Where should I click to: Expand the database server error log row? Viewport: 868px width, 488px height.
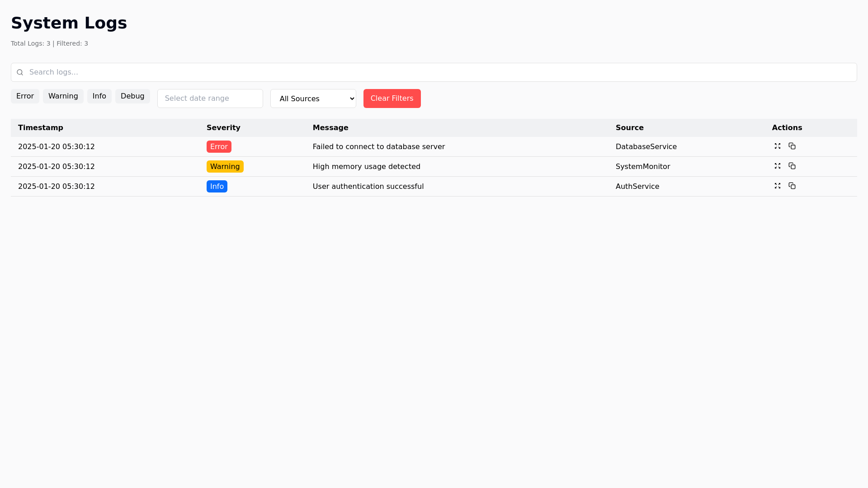tap(778, 146)
